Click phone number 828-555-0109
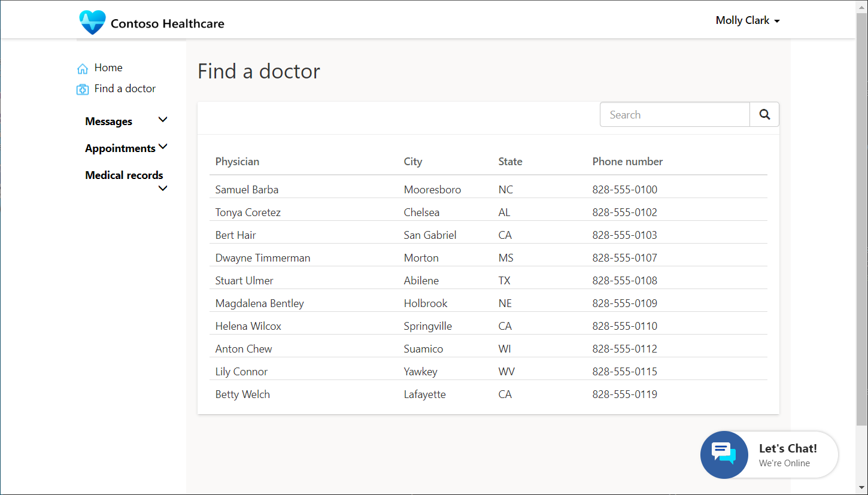The height and width of the screenshot is (495, 868). pyautogui.click(x=625, y=303)
